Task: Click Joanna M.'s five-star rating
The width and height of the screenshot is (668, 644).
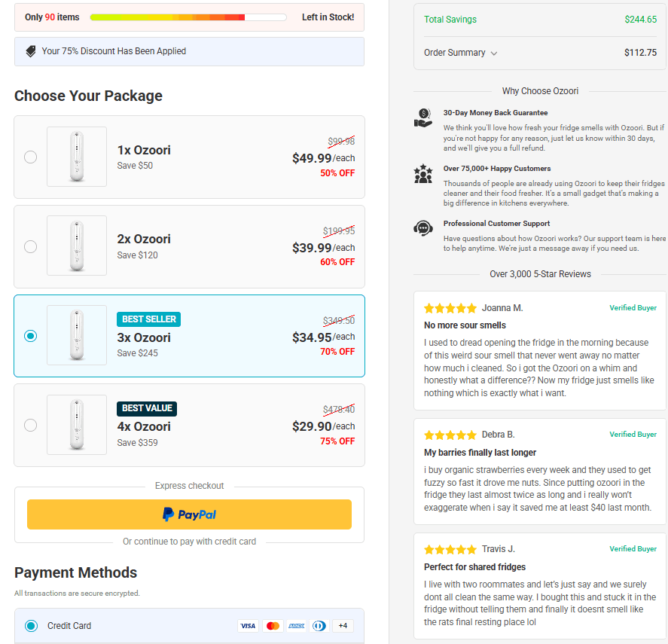Action: (450, 308)
